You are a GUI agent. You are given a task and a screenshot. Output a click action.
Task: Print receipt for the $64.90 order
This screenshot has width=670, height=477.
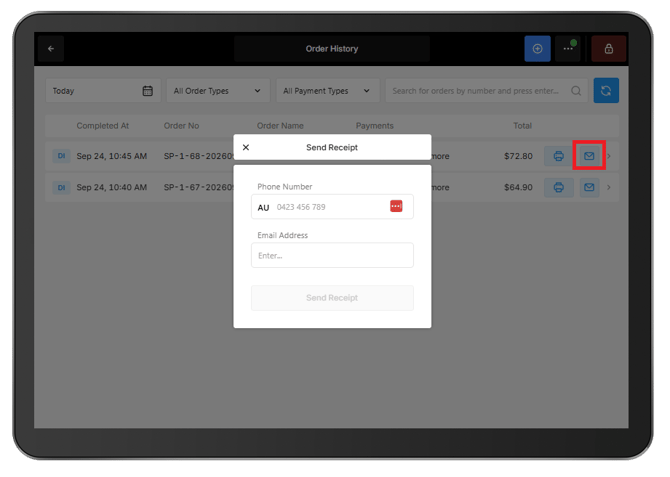point(558,187)
